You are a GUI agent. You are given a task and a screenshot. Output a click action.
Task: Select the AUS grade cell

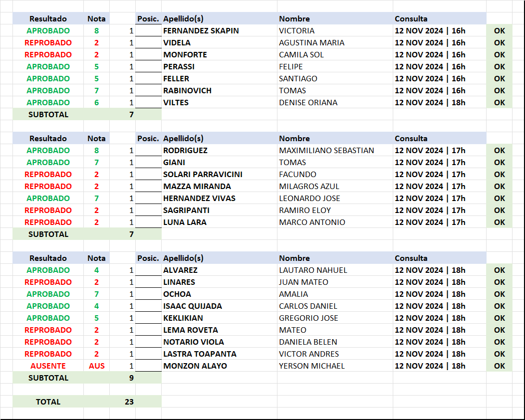tap(96, 366)
